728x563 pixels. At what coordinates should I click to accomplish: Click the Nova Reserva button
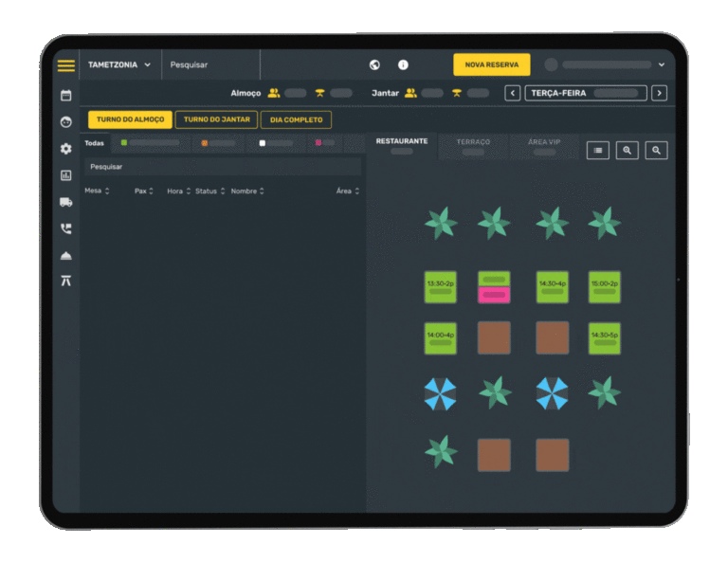(x=491, y=64)
